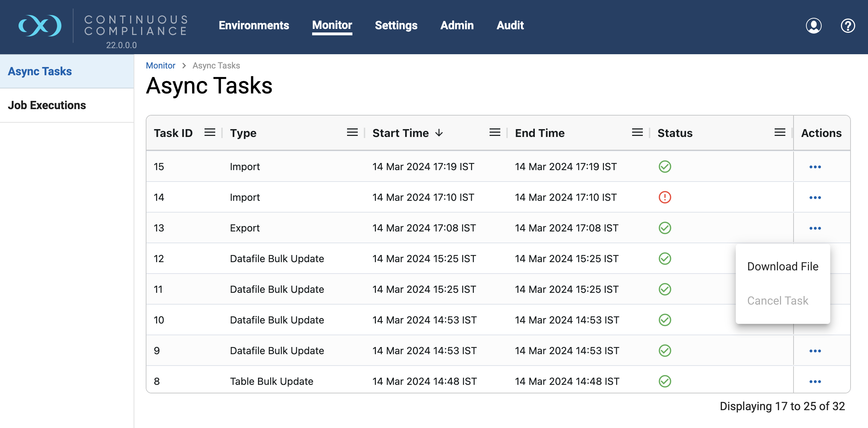The width and height of the screenshot is (868, 428).
Task: Open three-dot actions for task 8
Action: click(815, 382)
